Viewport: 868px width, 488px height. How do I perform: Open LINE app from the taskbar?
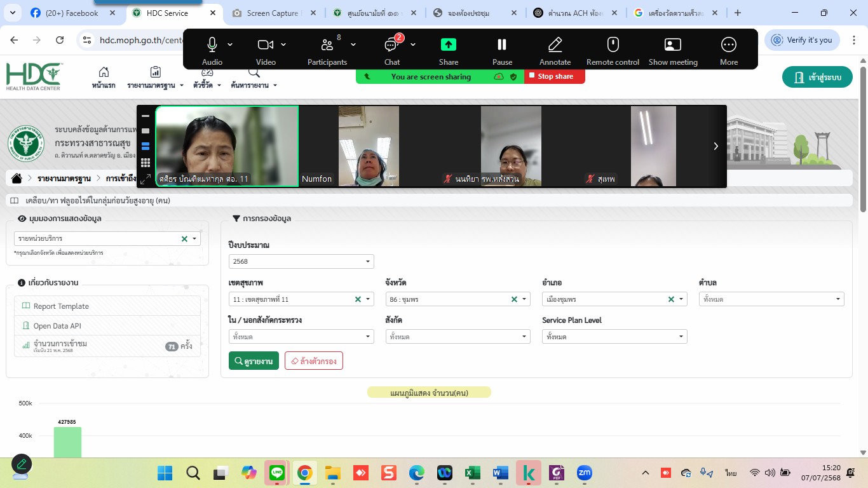(277, 473)
